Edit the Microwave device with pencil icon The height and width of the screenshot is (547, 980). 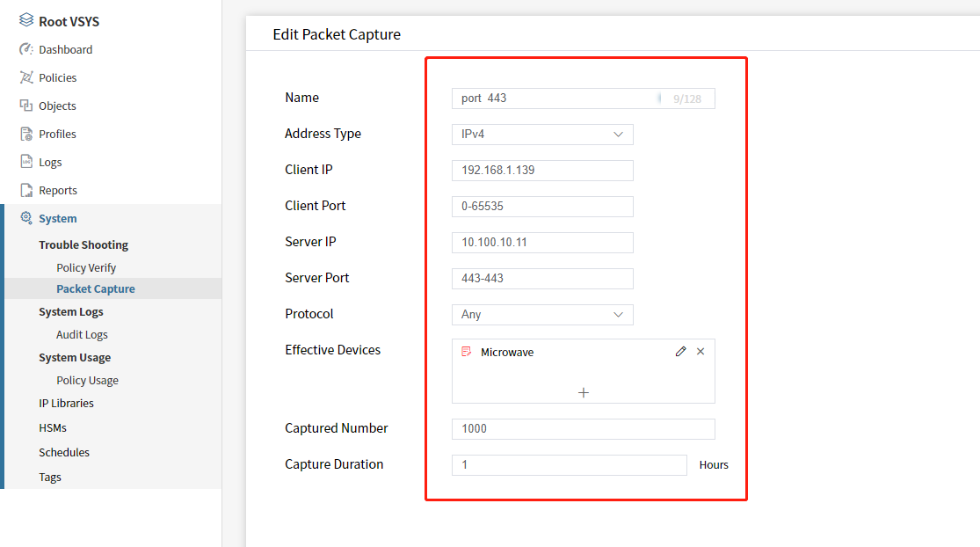[x=680, y=352]
